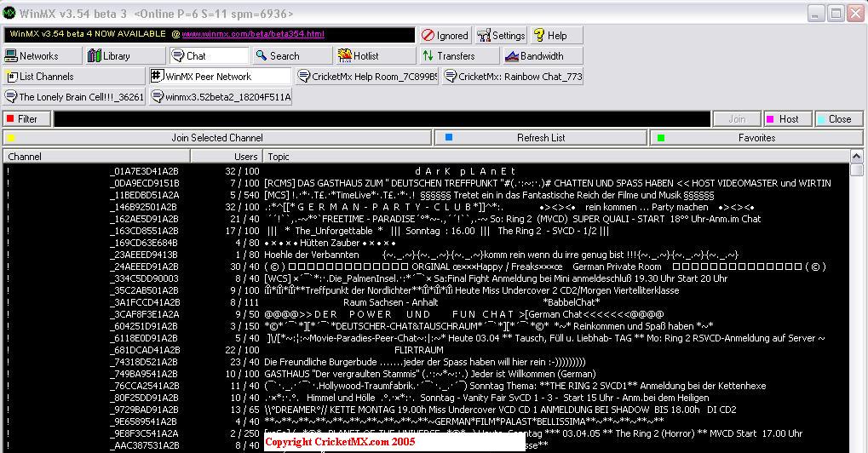Screen dimensions: 868x453
Task: Select Hoehle der Verbannten channel row
Action: (426, 255)
